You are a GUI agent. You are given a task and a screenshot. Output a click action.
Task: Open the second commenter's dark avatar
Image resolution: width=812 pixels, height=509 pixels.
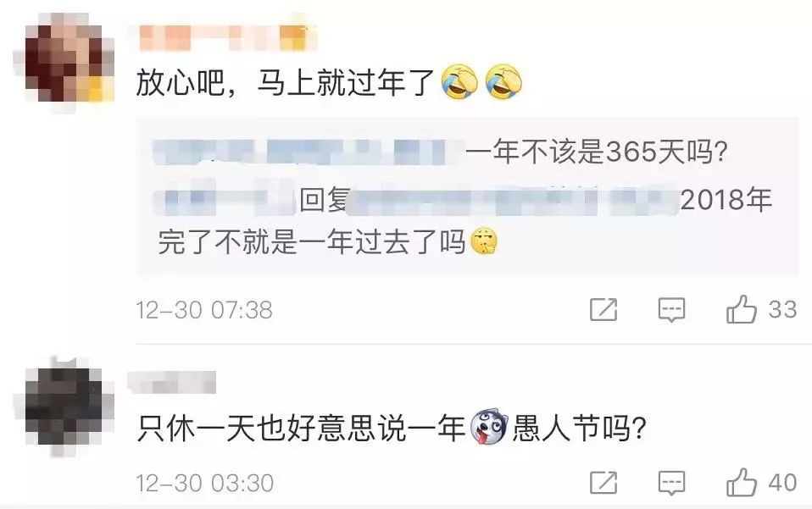click(64, 407)
